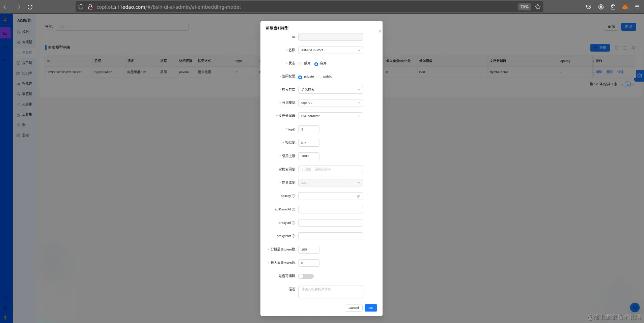Focus the 最大重叠token数 input field

(309, 263)
